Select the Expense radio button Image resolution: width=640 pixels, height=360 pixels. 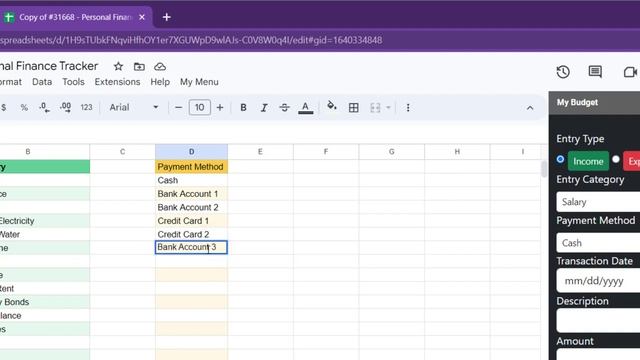(616, 159)
